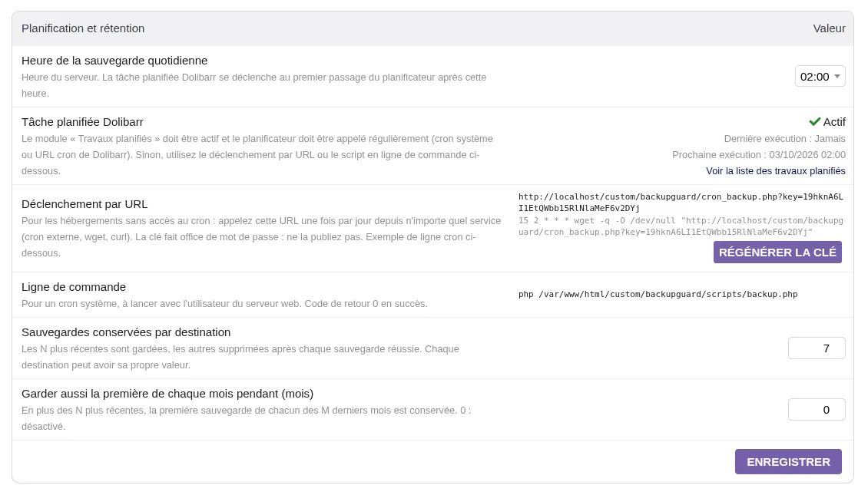This screenshot has width=868, height=495.
Task: Select the cron_backup.php trigger URL text
Action: 681,203
